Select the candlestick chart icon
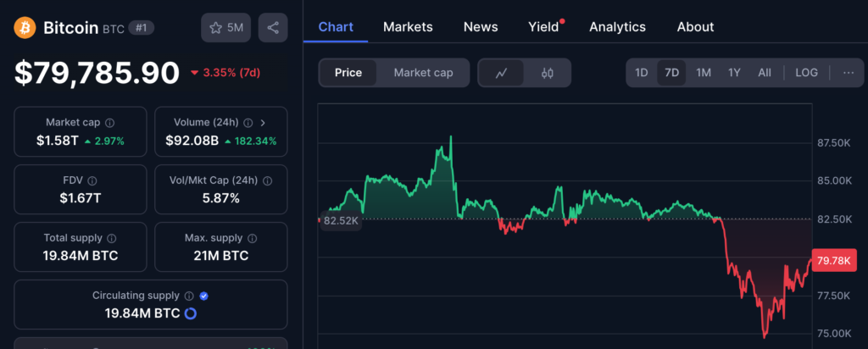868x349 pixels. pos(547,73)
